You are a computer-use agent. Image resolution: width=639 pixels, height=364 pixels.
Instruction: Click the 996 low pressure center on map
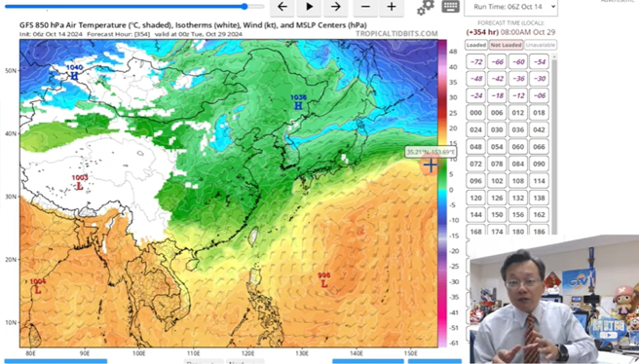tap(324, 279)
